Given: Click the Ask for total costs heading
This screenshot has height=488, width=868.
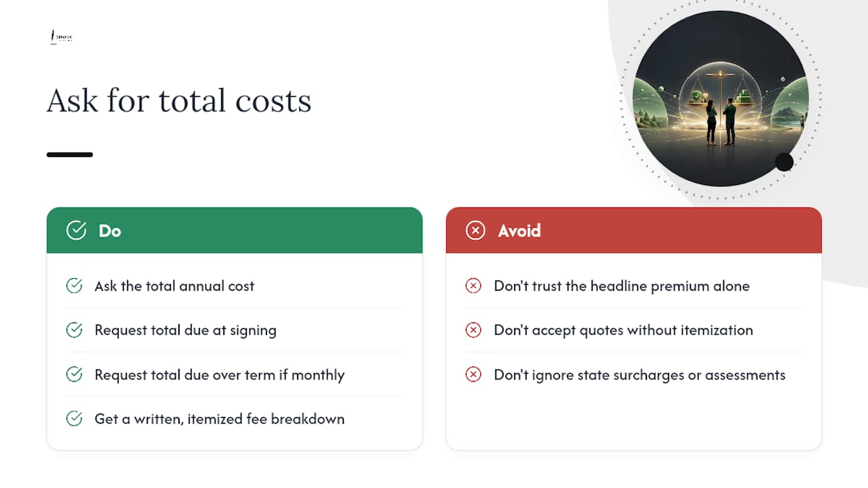Looking at the screenshot, I should click(x=179, y=100).
